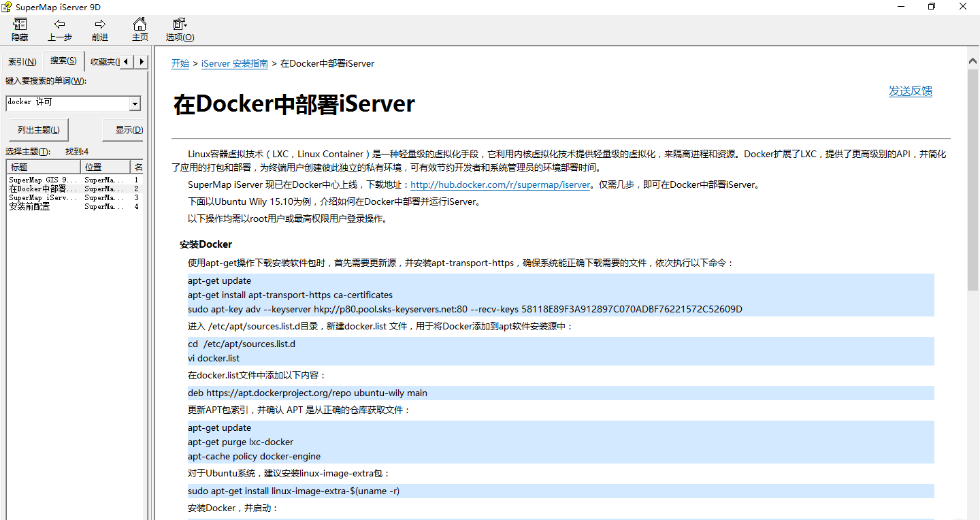Screen dimensions: 980x520
Task: Select the '在Docker中部署...' result row
Action: [75, 189]
